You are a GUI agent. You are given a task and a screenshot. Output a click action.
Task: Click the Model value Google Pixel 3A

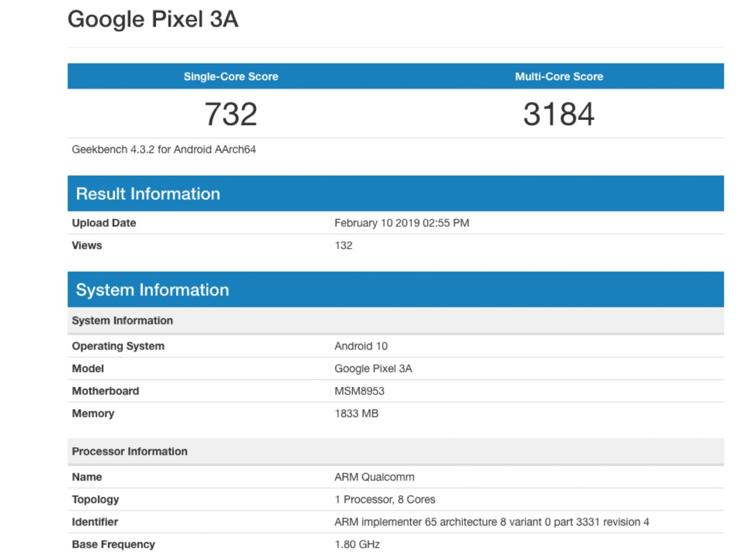(373, 368)
